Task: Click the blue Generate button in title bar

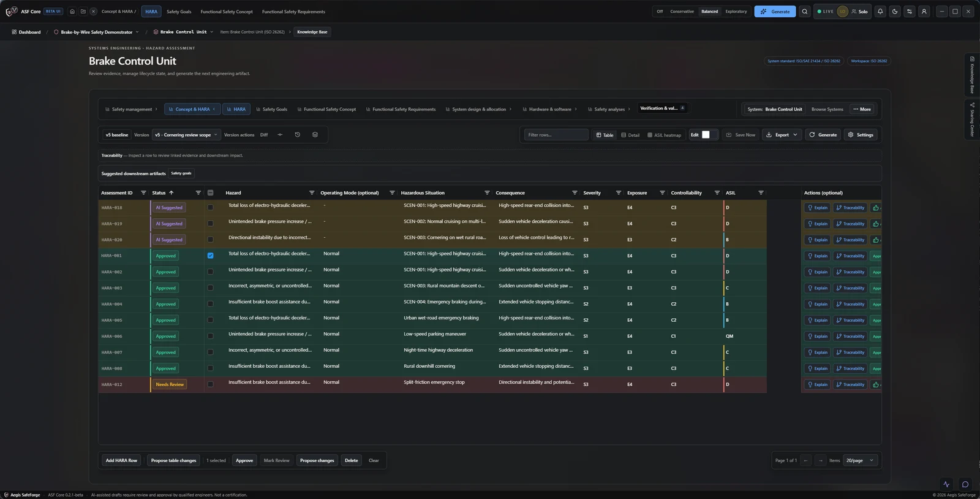Action: (x=775, y=12)
